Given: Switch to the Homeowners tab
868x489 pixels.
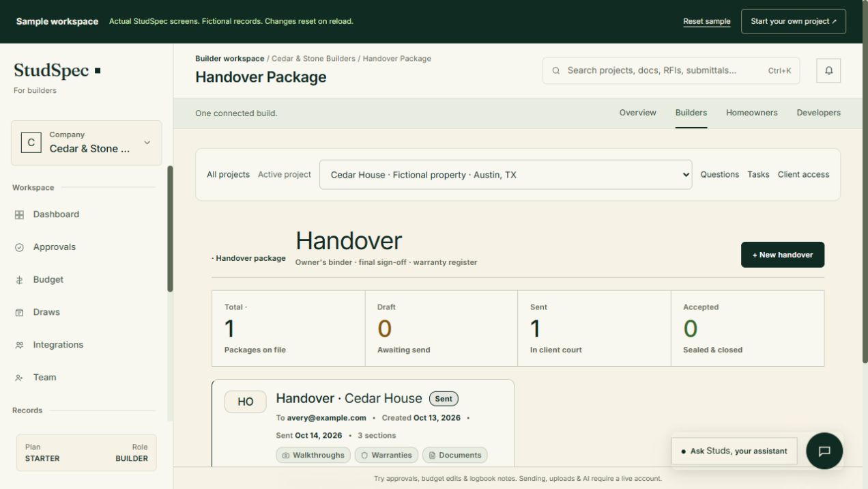Looking at the screenshot, I should 751,113.
